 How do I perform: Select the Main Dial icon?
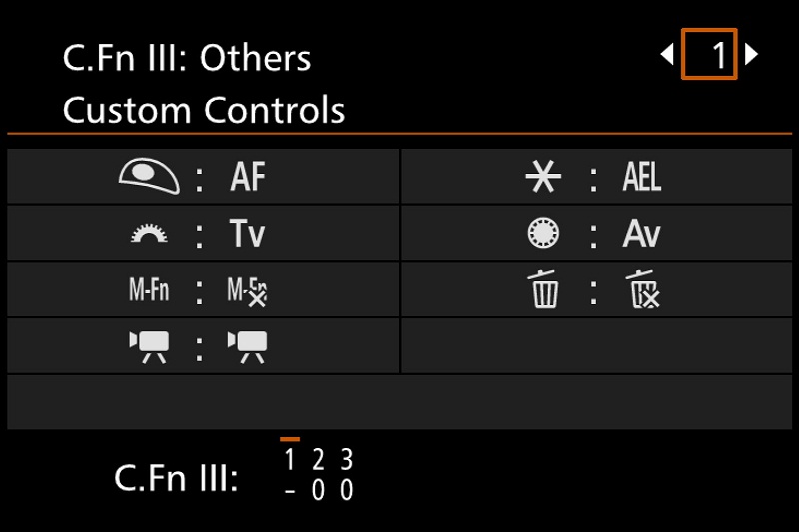[149, 234]
